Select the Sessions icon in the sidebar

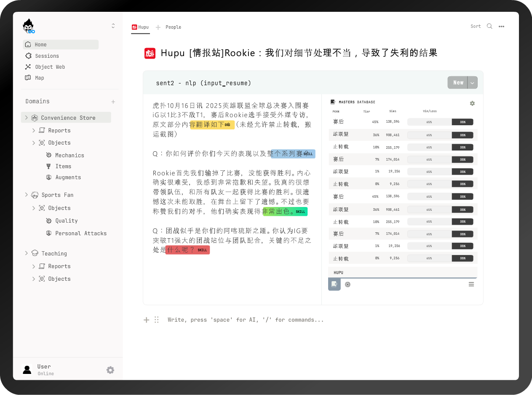coord(28,56)
